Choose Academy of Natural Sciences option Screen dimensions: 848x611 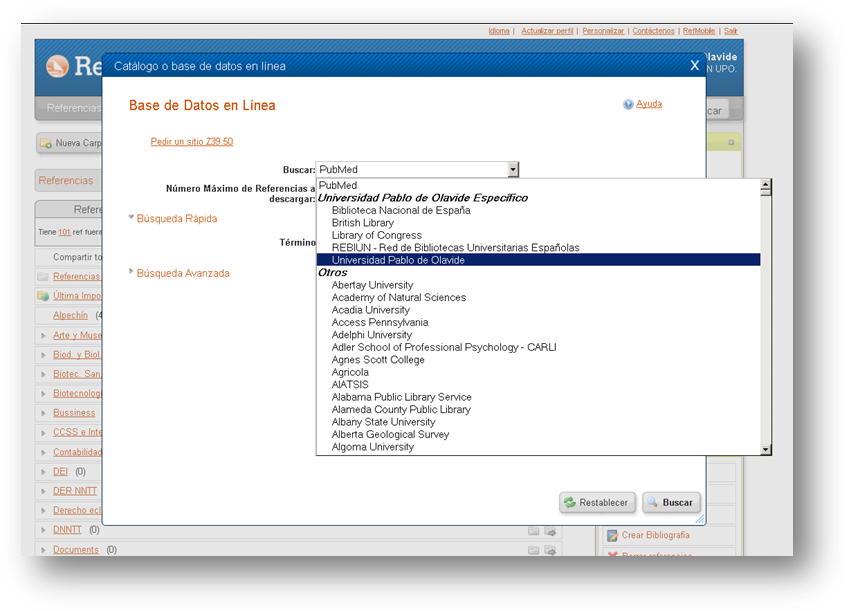pos(538,297)
